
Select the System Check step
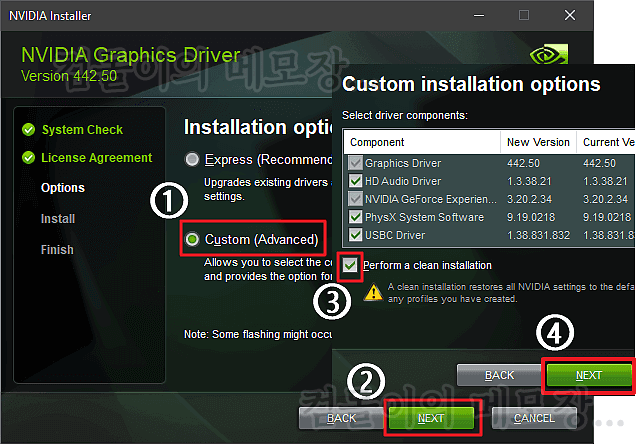[x=82, y=130]
